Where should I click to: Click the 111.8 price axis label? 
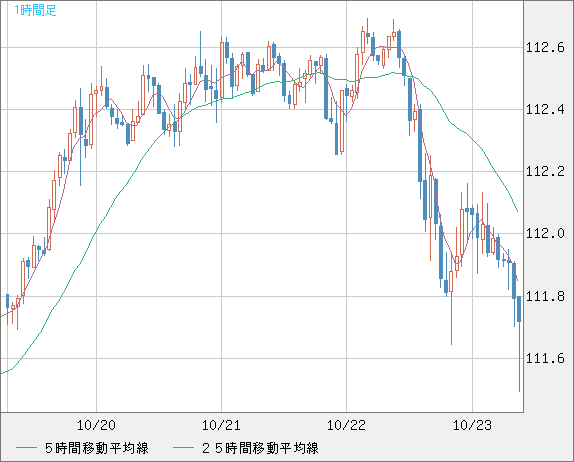click(x=545, y=296)
